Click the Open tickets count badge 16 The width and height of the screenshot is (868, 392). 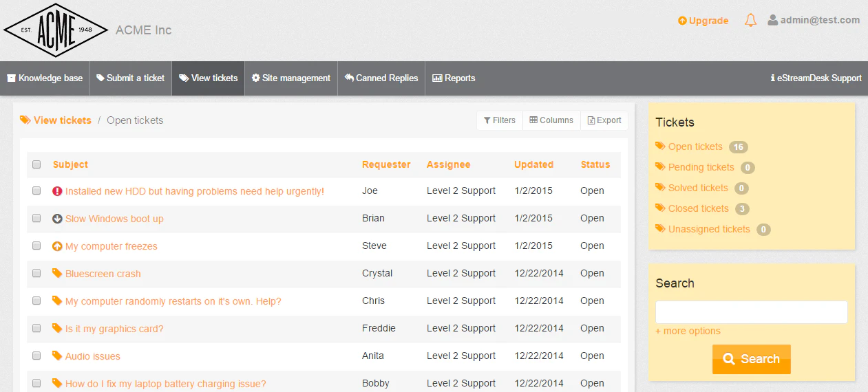tap(739, 147)
